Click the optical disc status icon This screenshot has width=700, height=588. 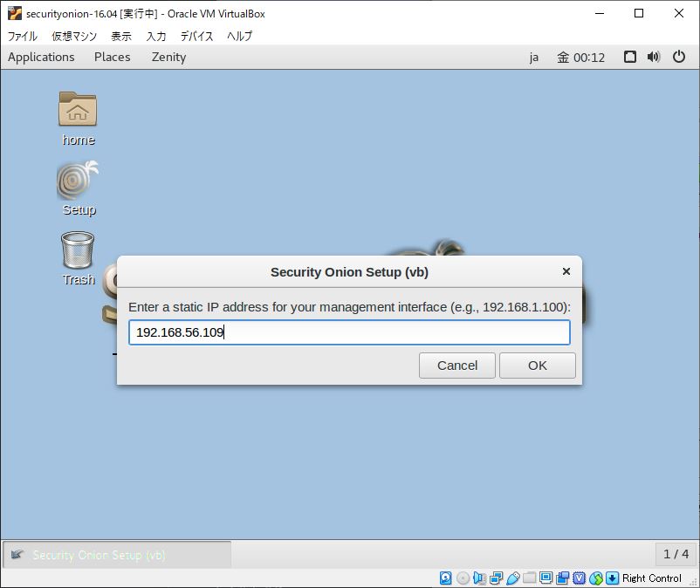click(463, 578)
